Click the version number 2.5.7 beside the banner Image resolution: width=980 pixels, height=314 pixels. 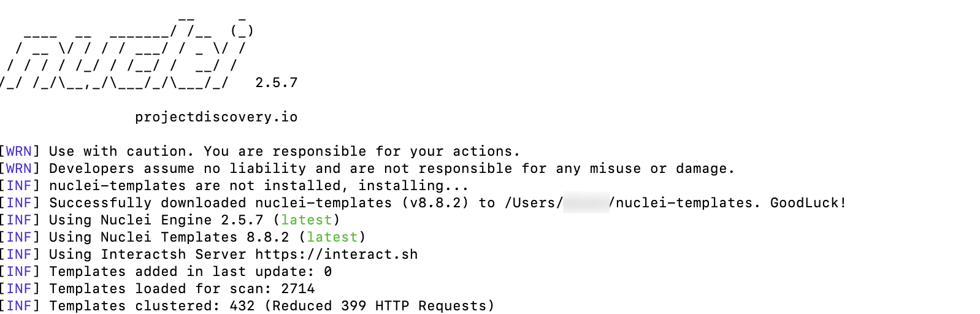[x=277, y=83]
